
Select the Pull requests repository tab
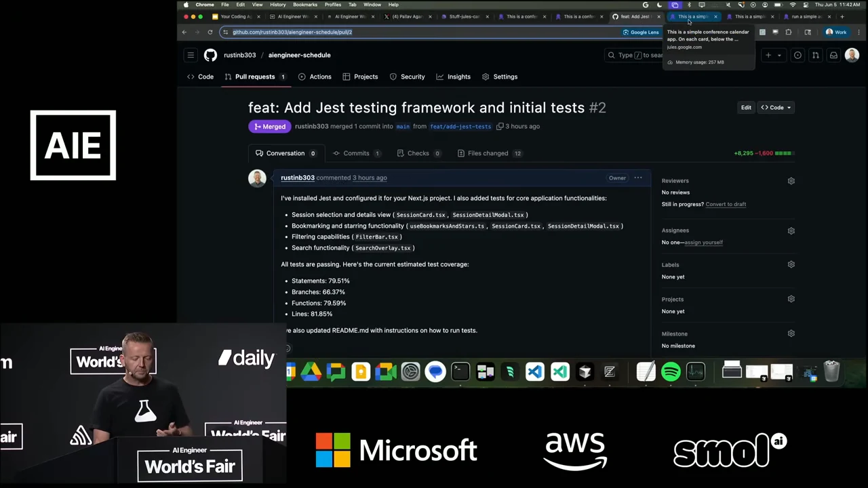coord(255,77)
